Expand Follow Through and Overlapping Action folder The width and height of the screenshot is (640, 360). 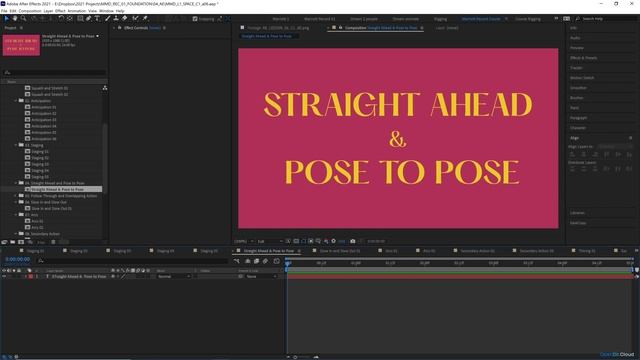coord(16,196)
